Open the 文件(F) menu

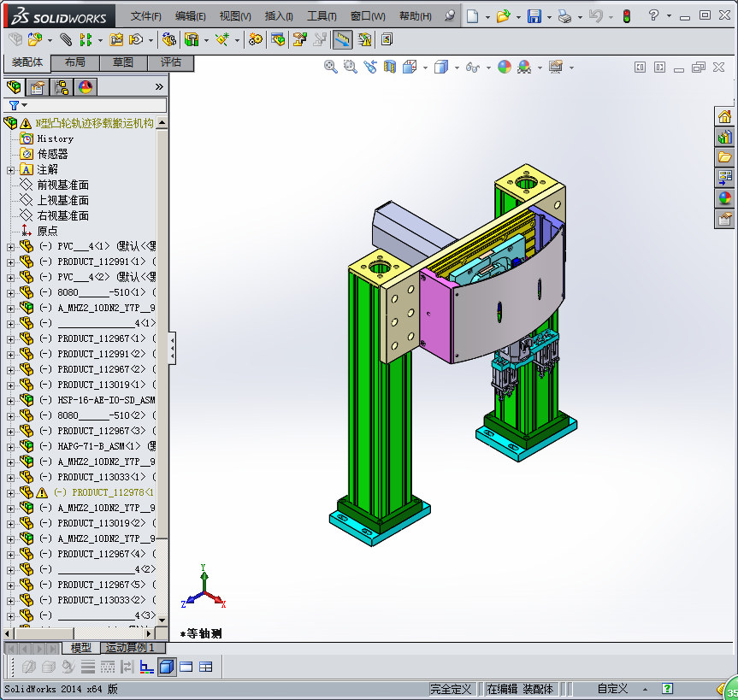click(146, 16)
